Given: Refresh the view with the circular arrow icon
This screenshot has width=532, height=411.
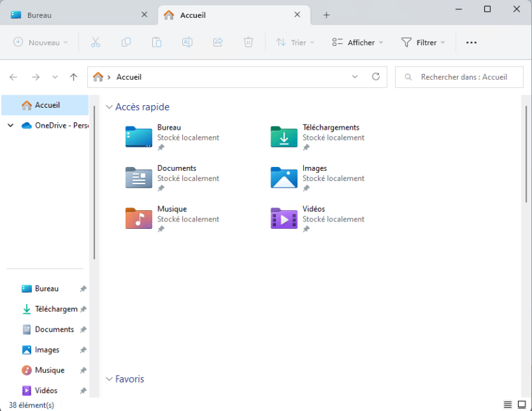Looking at the screenshot, I should click(376, 76).
